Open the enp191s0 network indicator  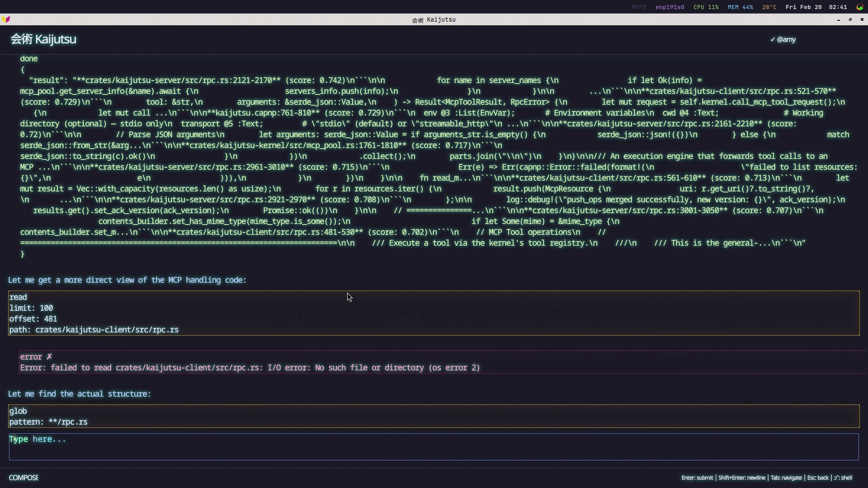[670, 7]
